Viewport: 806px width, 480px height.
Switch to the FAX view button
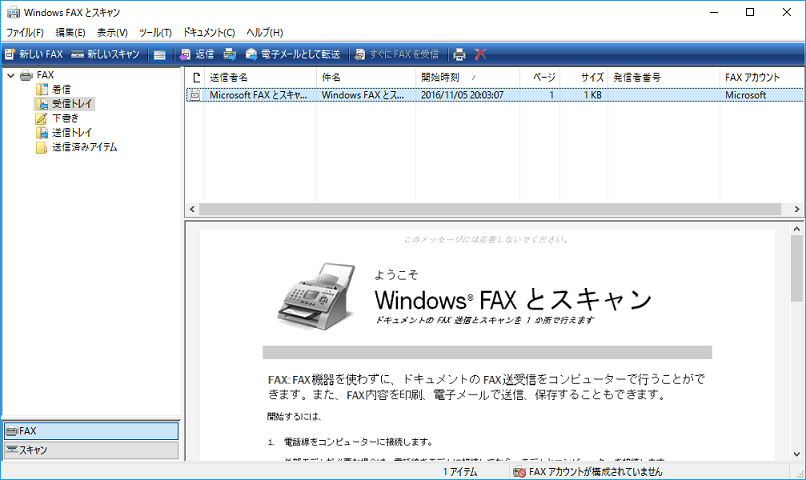coord(91,431)
